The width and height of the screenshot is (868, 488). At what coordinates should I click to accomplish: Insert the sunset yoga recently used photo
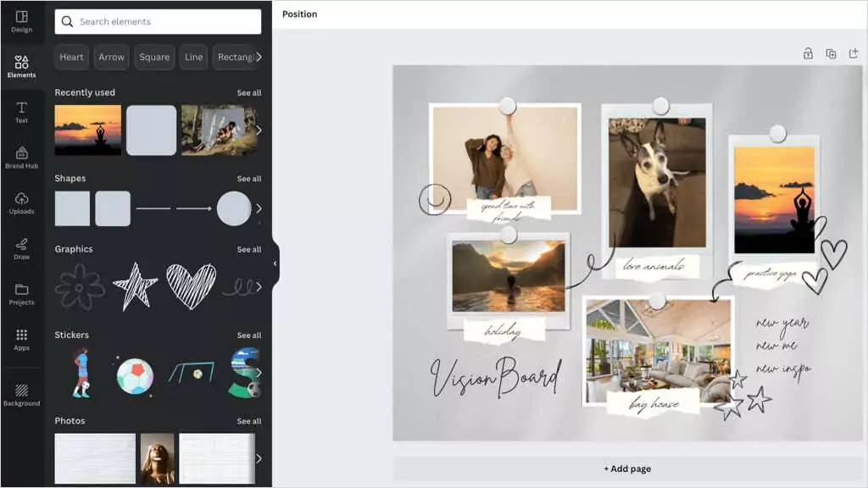88,130
